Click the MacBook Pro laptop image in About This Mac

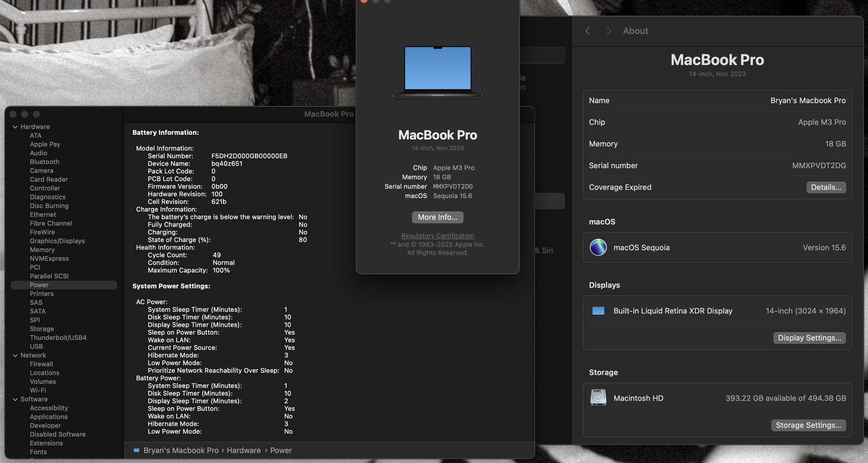tap(438, 71)
